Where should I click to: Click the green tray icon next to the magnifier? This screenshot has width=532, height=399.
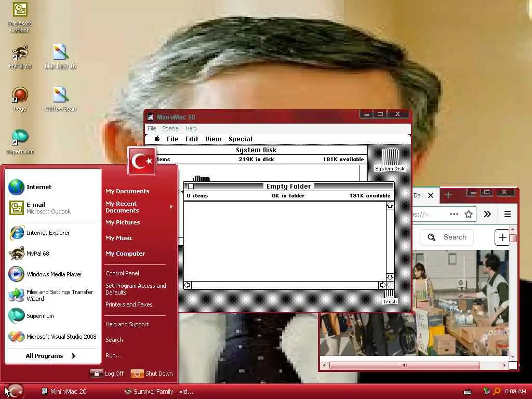pyautogui.click(x=486, y=391)
